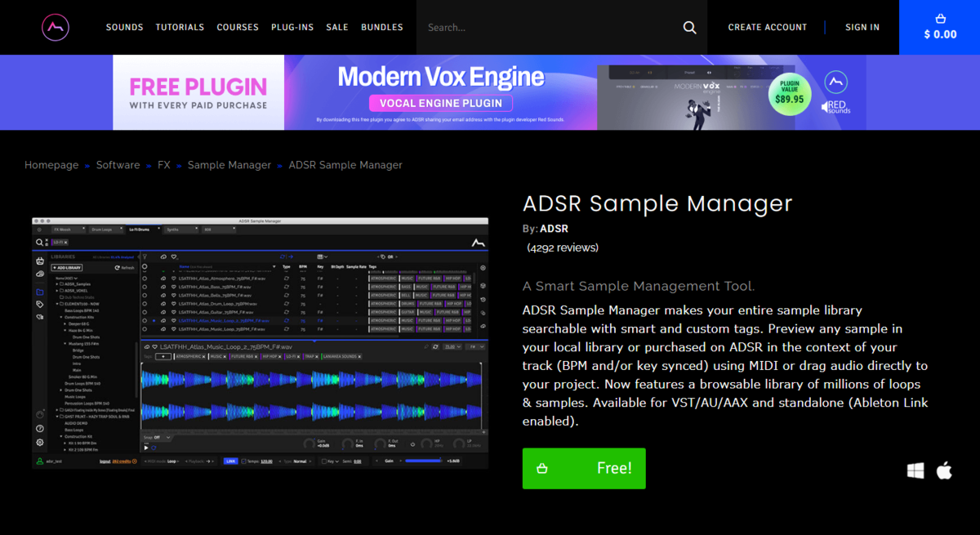This screenshot has height=535, width=980.
Task: Favorite the loaded sample using the heart icon
Action: (x=155, y=346)
